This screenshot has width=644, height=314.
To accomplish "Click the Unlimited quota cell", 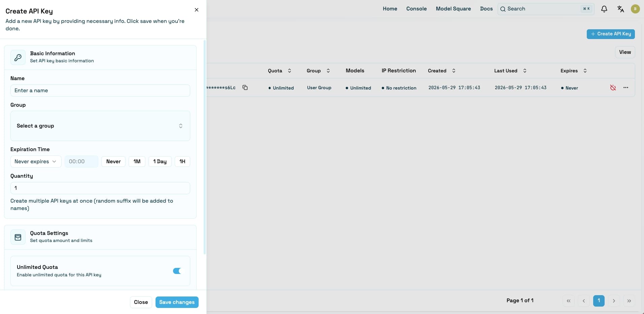I will (x=281, y=88).
